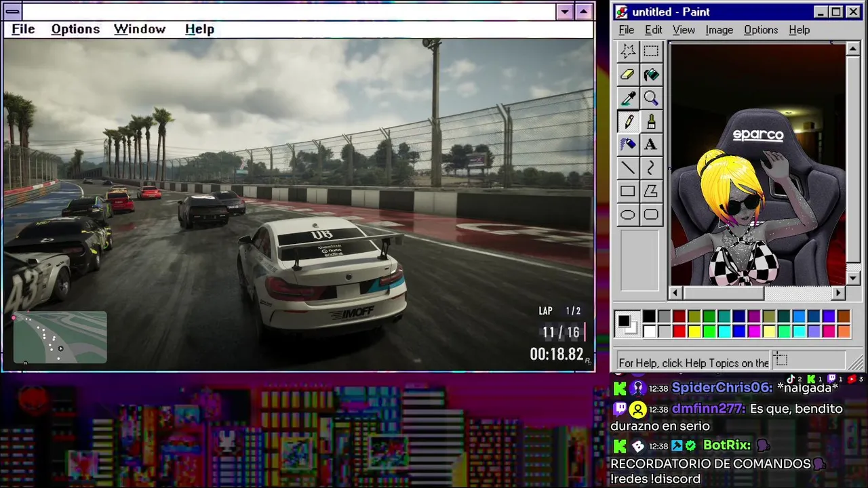Click the TikTok viewer count icon

791,379
